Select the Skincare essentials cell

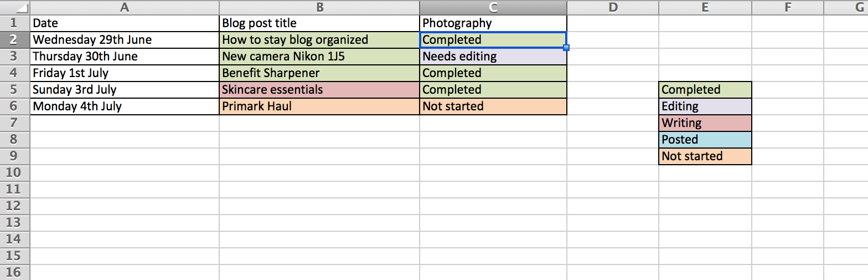[319, 90]
